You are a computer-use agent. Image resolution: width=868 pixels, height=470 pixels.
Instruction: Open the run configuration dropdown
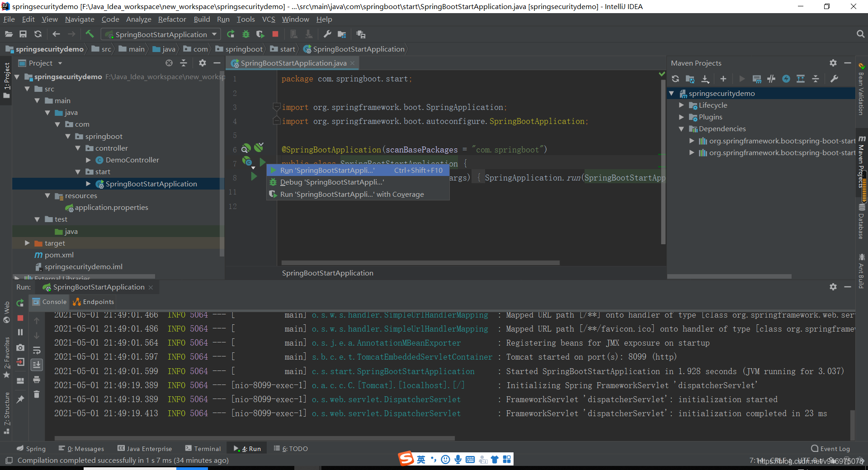pyautogui.click(x=161, y=34)
